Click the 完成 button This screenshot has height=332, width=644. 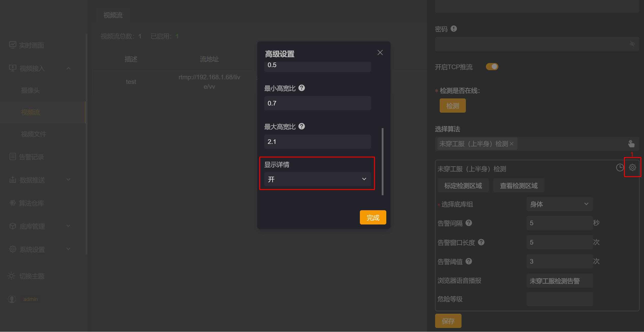pyautogui.click(x=373, y=218)
